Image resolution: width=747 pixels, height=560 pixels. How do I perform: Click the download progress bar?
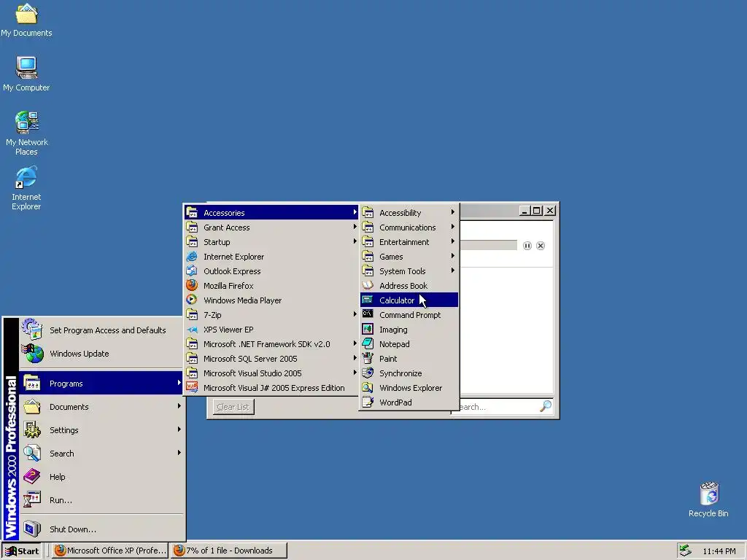click(x=488, y=245)
